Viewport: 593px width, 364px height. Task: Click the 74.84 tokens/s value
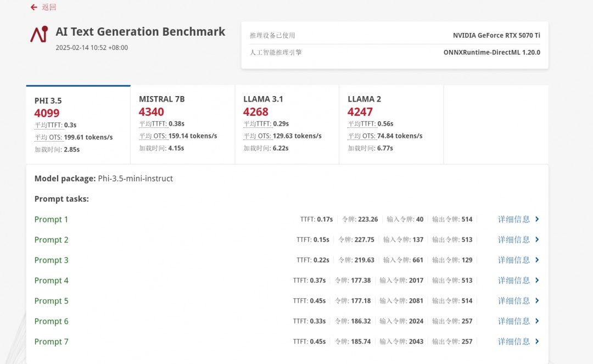400,136
